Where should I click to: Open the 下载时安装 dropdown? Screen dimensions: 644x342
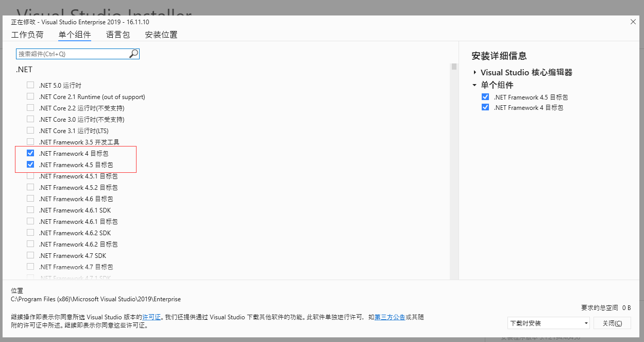pos(549,323)
